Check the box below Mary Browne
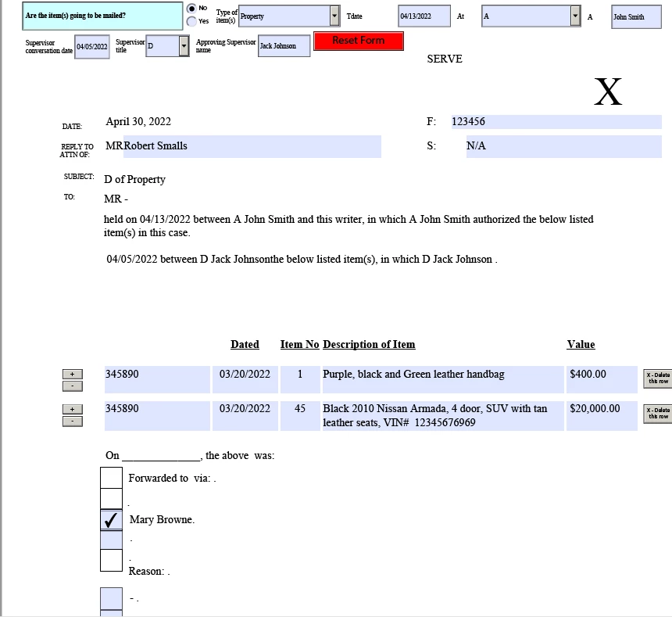 coord(112,540)
